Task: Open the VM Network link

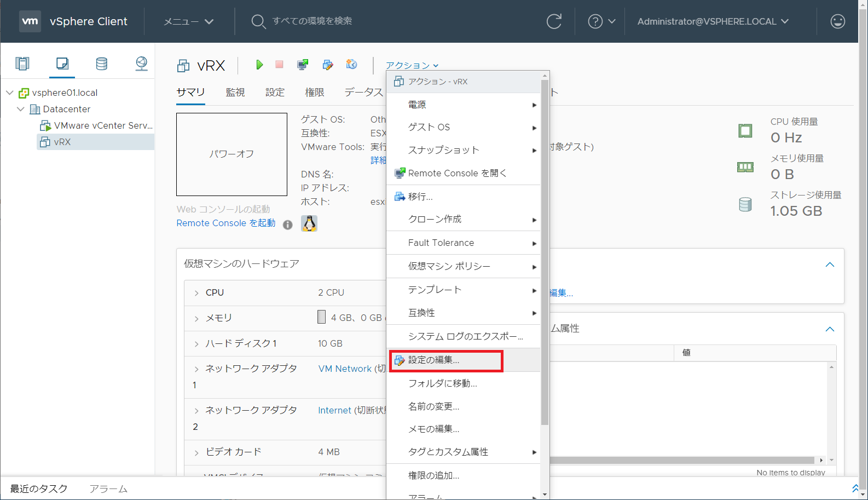Action: tap(345, 369)
